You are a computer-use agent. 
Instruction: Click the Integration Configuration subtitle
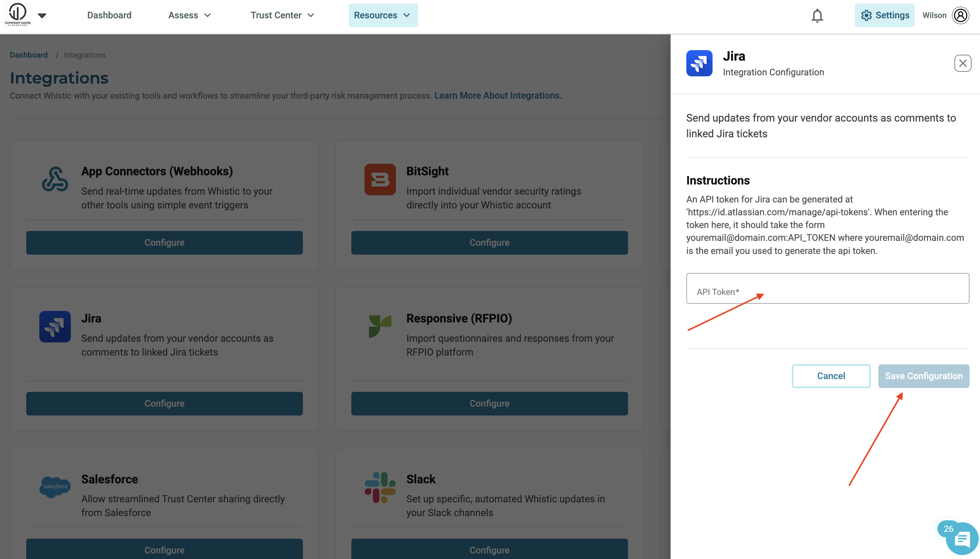pos(774,72)
